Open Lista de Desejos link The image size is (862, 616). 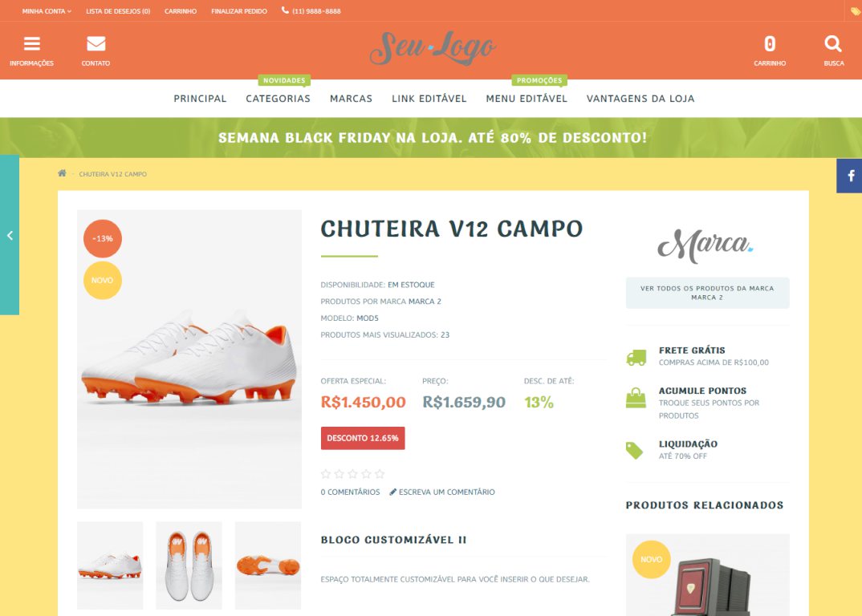tap(118, 11)
